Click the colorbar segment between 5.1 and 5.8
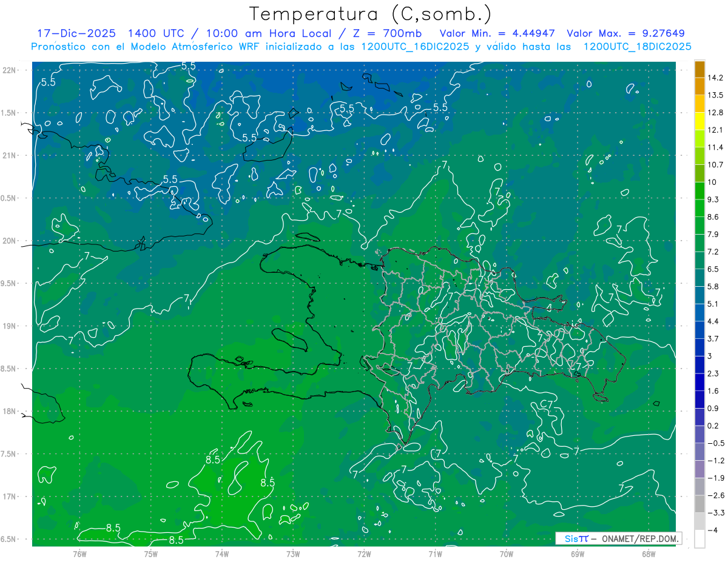Screen dimensions: 728x562 pos(699,295)
